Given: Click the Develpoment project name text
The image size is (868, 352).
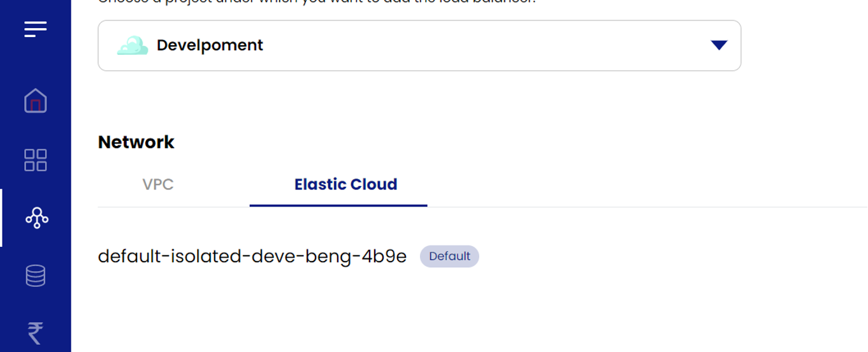Looking at the screenshot, I should [x=210, y=45].
